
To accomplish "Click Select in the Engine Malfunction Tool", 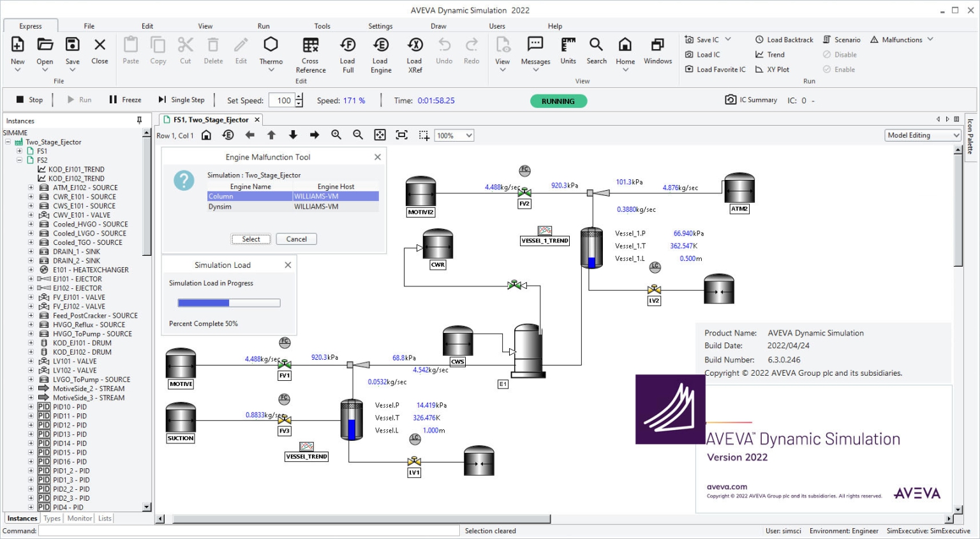I will [250, 239].
